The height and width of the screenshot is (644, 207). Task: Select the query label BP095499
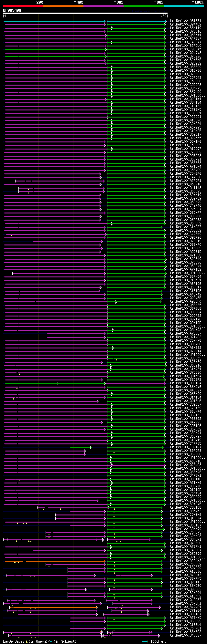tap(12, 10)
